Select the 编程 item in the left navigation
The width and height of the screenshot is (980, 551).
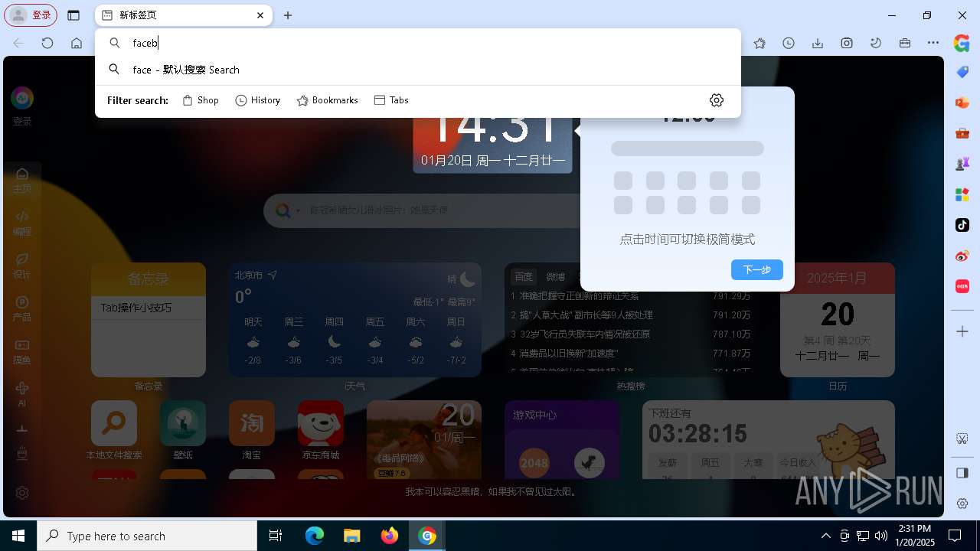pyautogui.click(x=22, y=223)
